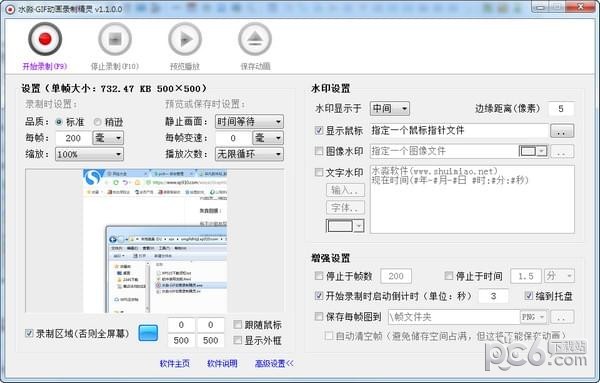Select 稍逊 quality radio button
The width and height of the screenshot is (600, 383).
point(98,122)
